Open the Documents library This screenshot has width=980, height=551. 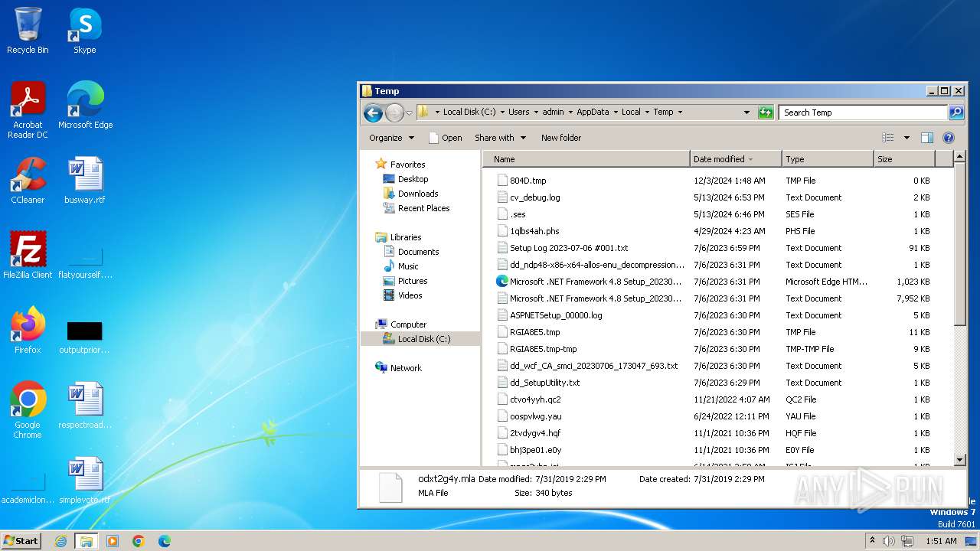[418, 252]
